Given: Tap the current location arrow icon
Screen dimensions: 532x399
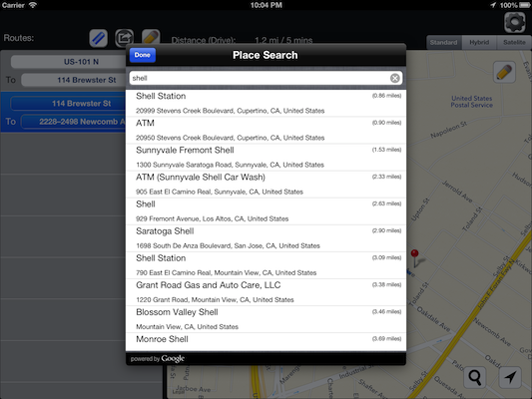Looking at the screenshot, I should tap(510, 377).
